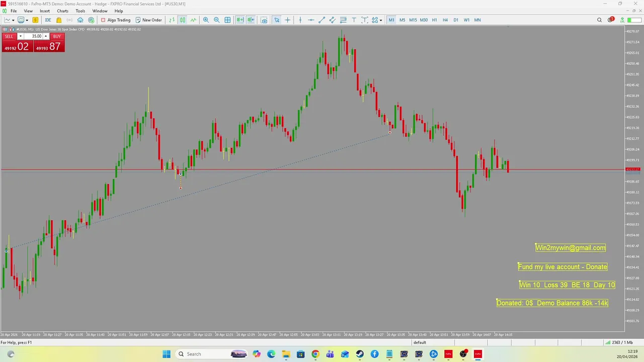The image size is (644, 362).
Task: Take a chart screenshot with camera icon
Action: click(264, 20)
